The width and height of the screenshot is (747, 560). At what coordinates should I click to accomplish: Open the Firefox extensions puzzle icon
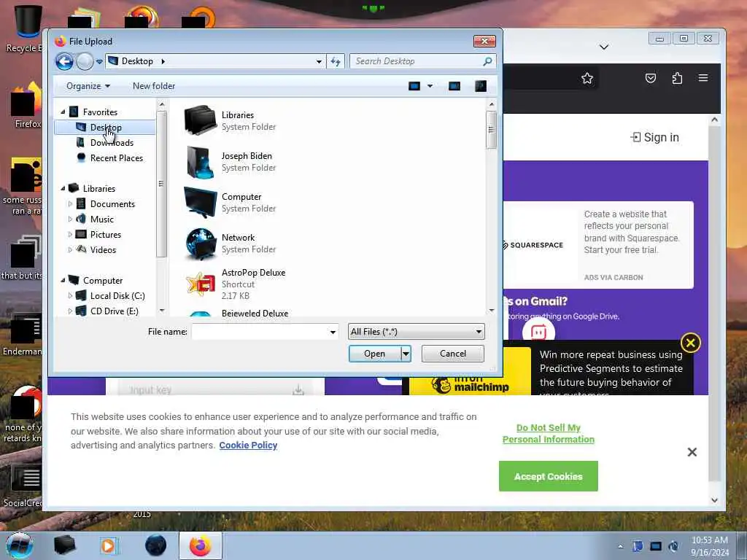coord(677,78)
